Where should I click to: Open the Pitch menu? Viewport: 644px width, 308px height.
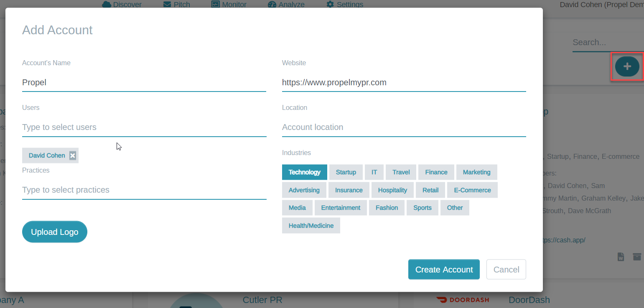click(x=177, y=5)
